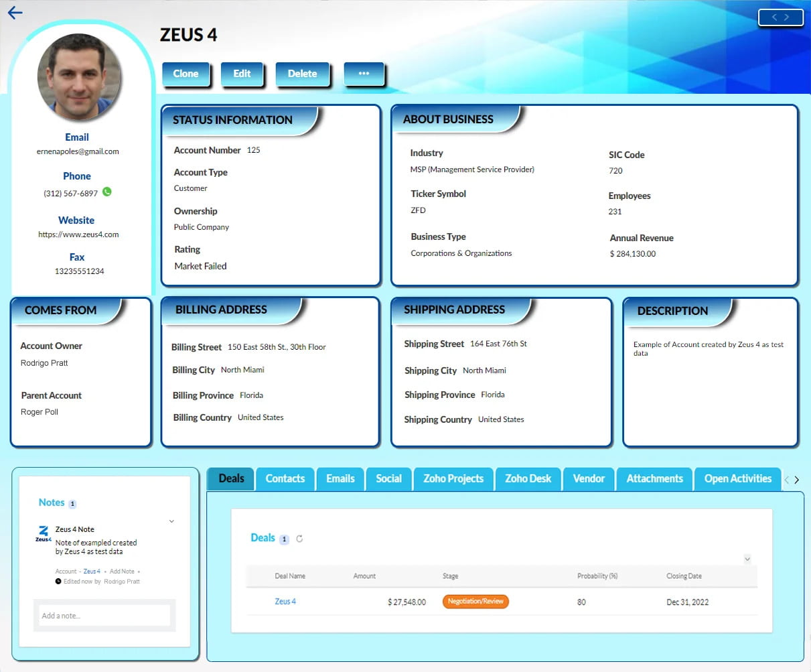Screen dimensions: 811x672
Task: Click the annual revenue $ 284,130.00
Action: click(x=633, y=254)
